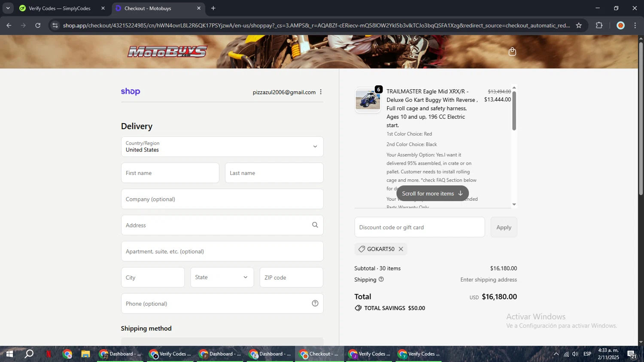Click the page vertical scrollbar
The image size is (644, 362).
coord(641,119)
